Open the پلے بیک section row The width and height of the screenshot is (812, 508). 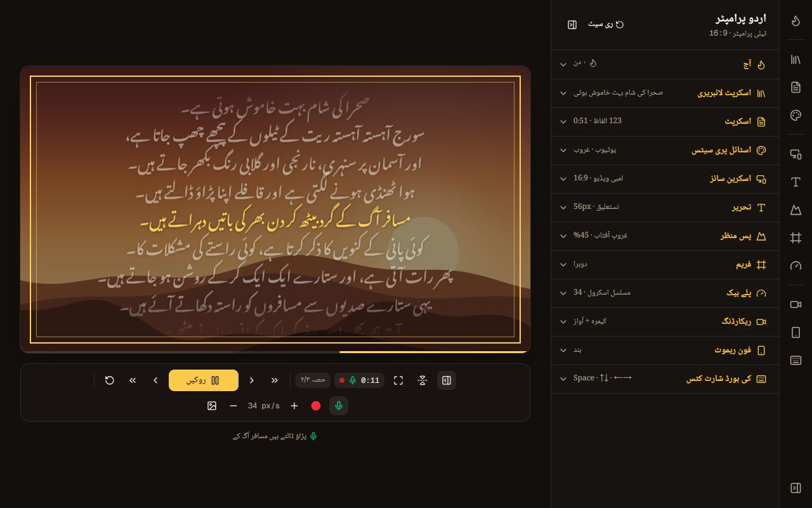coord(665,293)
